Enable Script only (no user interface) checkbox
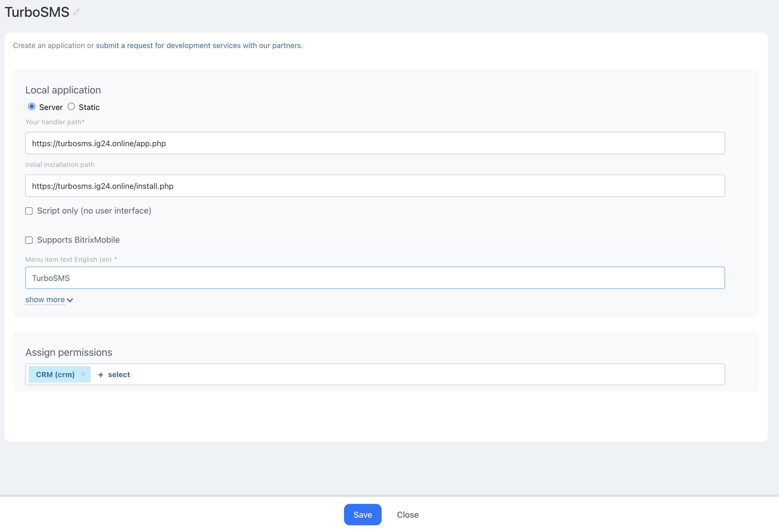This screenshot has height=532, width=779. [29, 211]
